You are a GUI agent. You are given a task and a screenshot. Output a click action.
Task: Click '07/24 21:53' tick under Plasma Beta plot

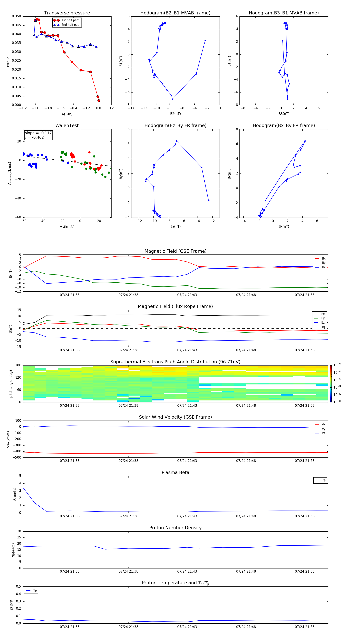305,516
